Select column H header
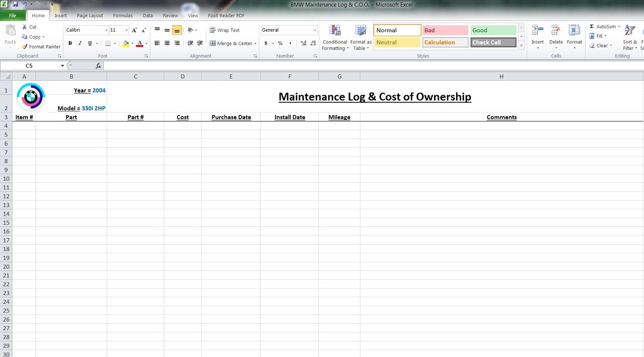Screen dimensions: 644x357 click(x=502, y=76)
